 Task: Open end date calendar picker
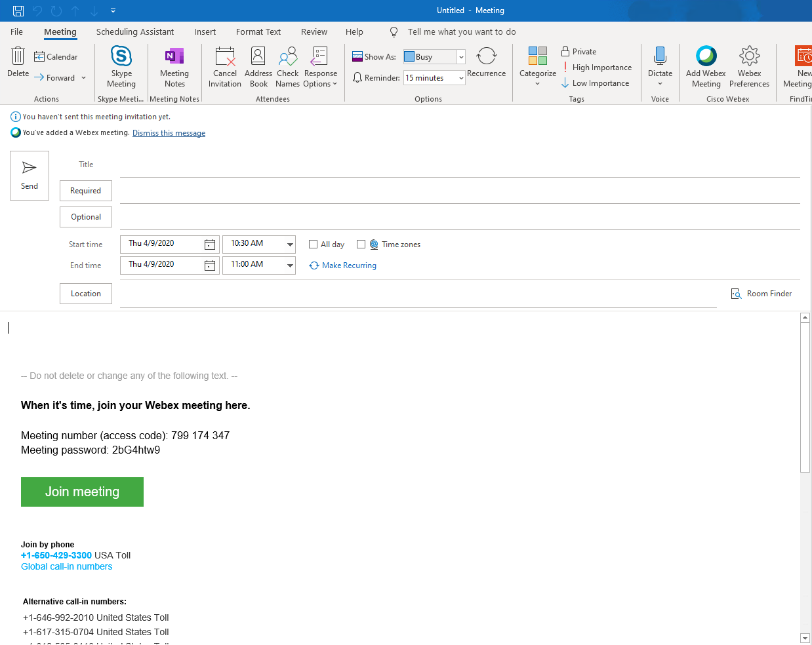210,265
